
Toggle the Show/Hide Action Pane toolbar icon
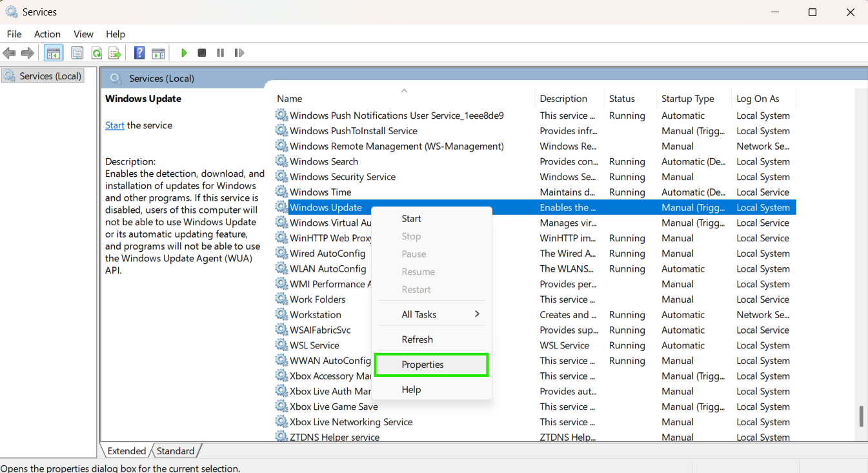158,53
